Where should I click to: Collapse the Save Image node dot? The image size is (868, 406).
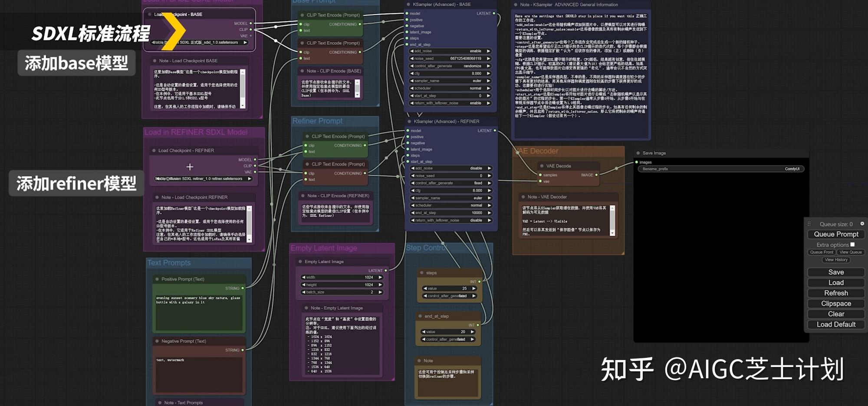coord(638,153)
